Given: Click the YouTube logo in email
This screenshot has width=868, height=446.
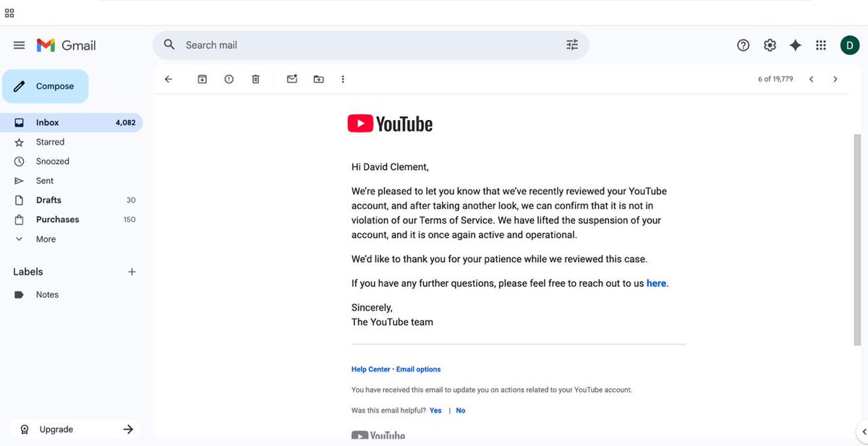Looking at the screenshot, I should coord(390,124).
